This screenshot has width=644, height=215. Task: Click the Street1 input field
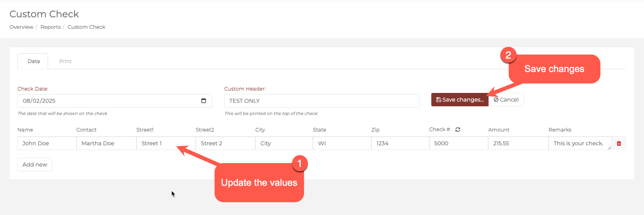click(x=166, y=143)
